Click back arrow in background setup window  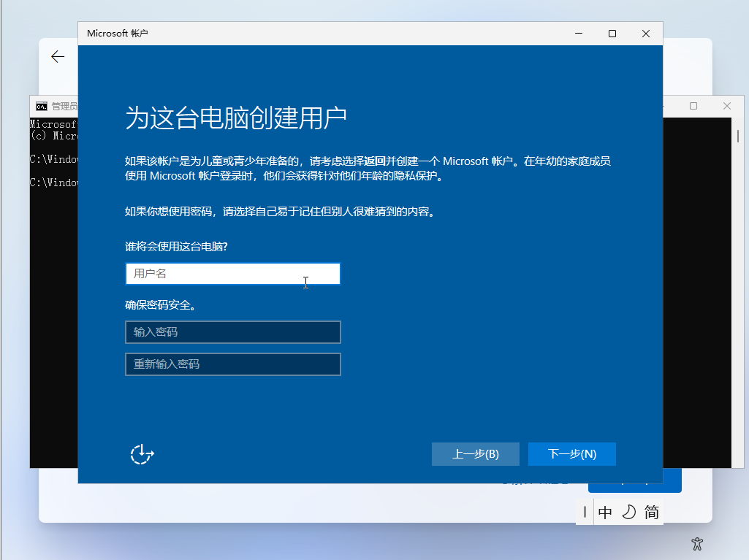click(58, 57)
